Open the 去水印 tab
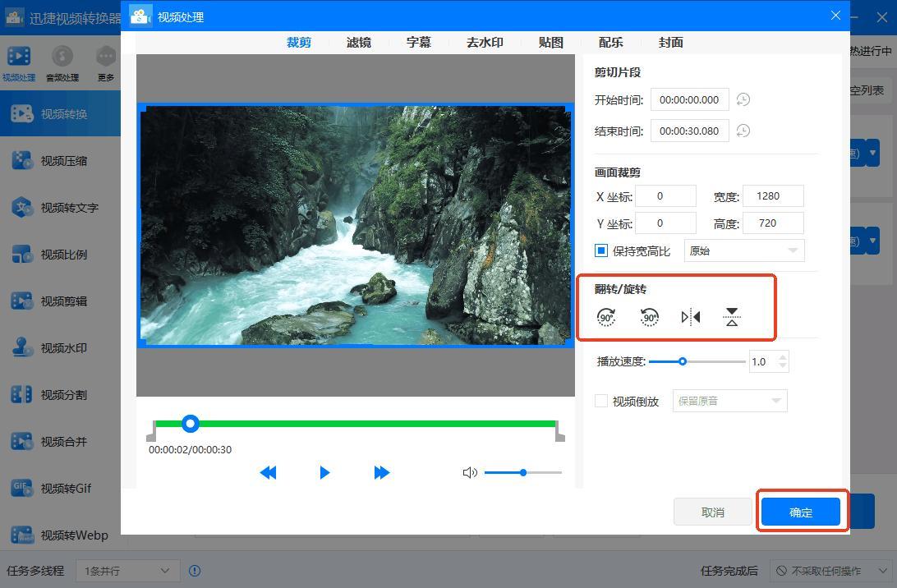The image size is (897, 588). [x=485, y=42]
